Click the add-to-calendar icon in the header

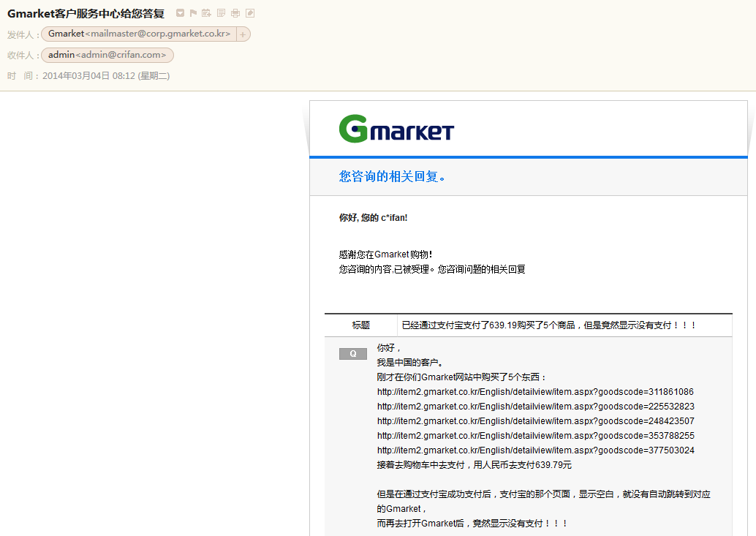pos(206,13)
